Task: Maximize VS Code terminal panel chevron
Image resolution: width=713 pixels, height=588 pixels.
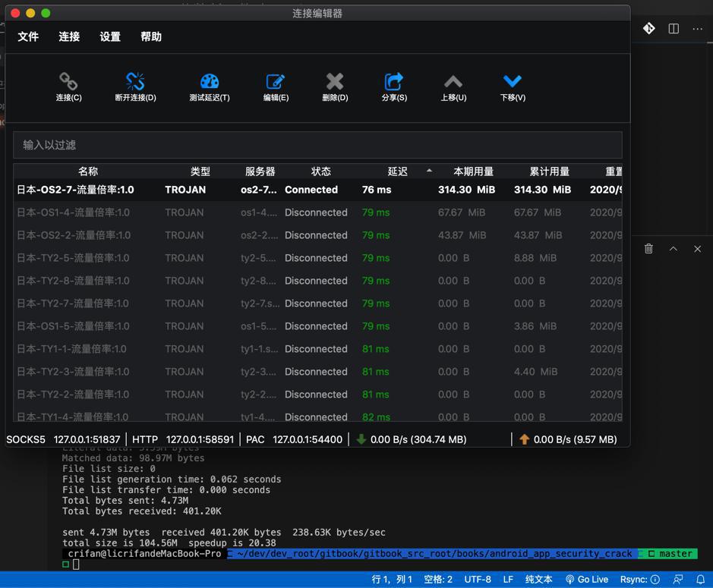Action: 674,249
